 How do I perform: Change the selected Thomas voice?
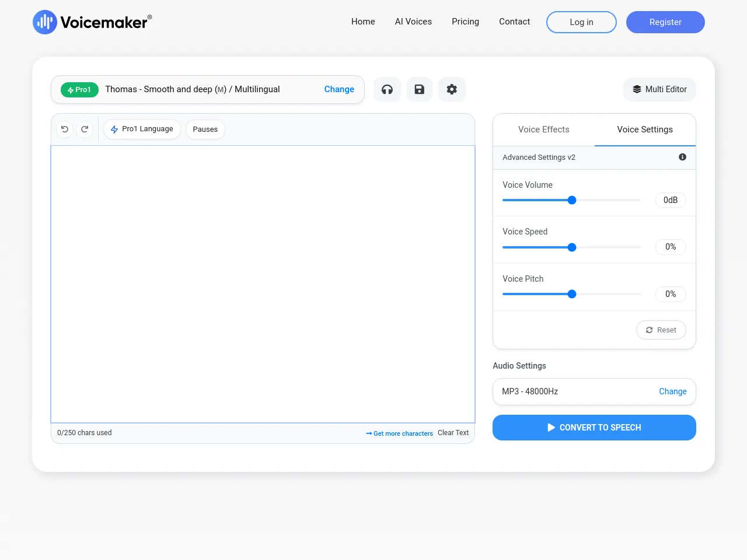[x=339, y=89]
